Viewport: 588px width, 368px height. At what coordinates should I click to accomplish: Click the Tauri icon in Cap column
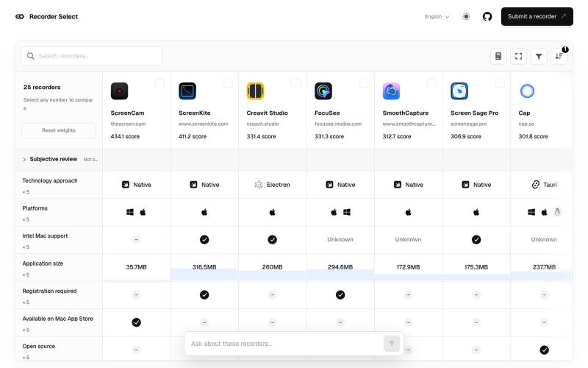click(536, 185)
